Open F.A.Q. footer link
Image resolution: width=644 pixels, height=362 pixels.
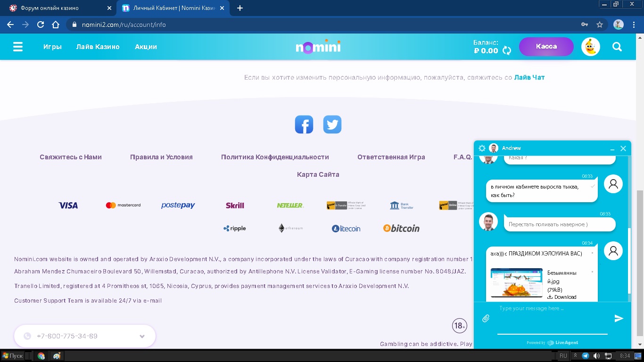(x=463, y=157)
